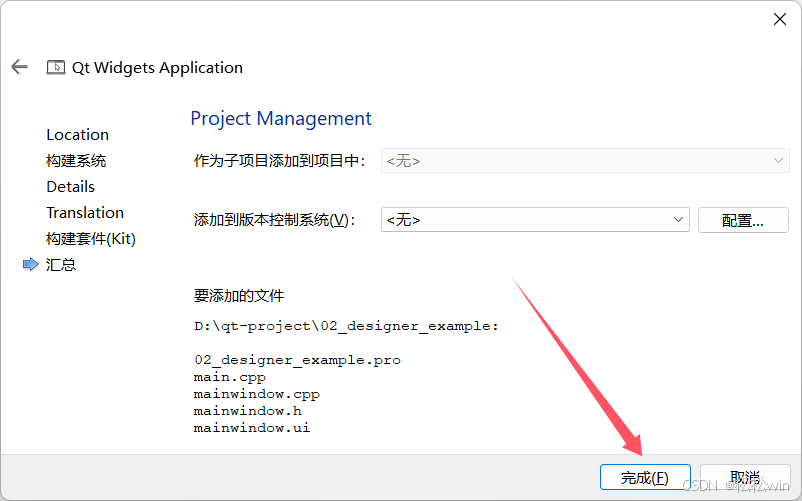This screenshot has height=501, width=802.
Task: Click the mainwindow.h file name
Action: (248, 411)
